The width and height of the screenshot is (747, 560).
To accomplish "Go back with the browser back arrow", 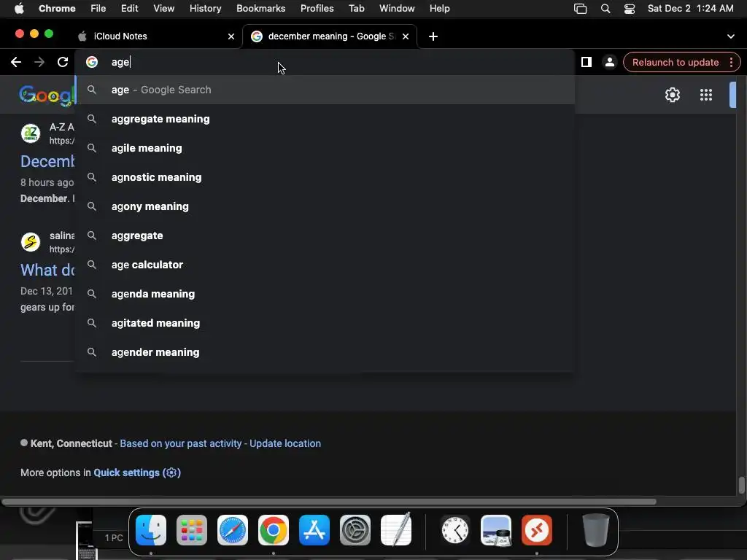I will 16,62.
